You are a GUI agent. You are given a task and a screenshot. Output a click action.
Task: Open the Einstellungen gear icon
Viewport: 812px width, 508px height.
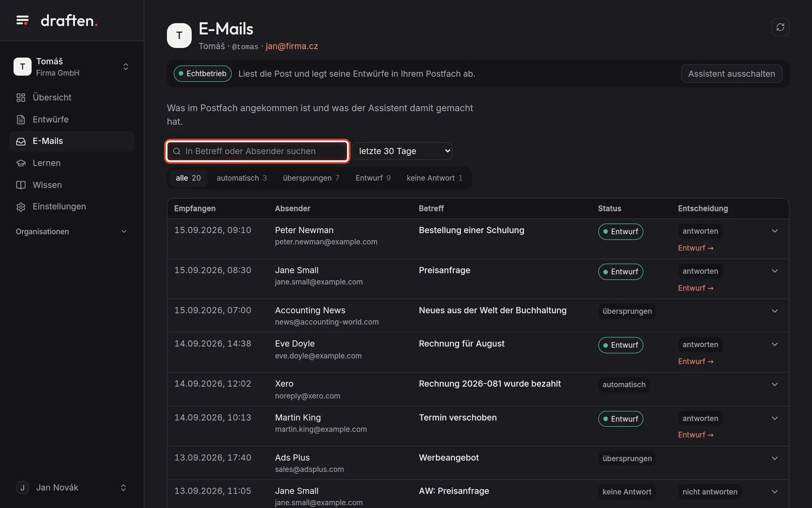click(x=21, y=207)
